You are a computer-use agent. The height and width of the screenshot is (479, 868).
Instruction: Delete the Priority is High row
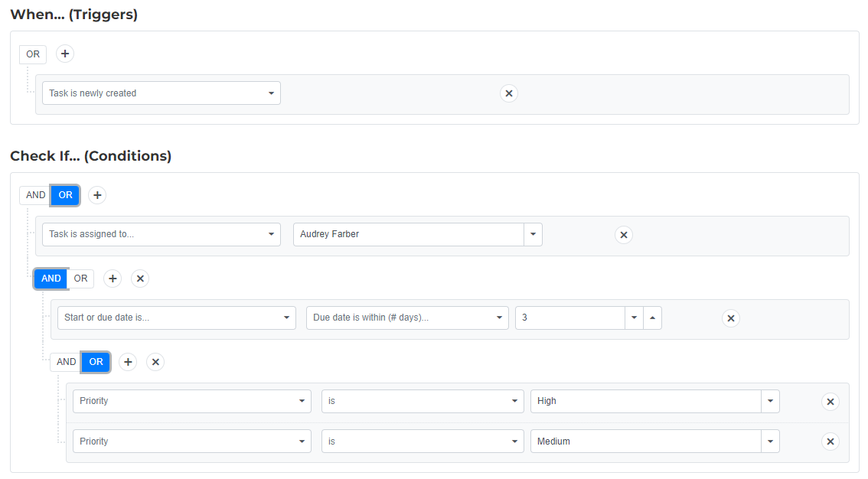pyautogui.click(x=830, y=402)
